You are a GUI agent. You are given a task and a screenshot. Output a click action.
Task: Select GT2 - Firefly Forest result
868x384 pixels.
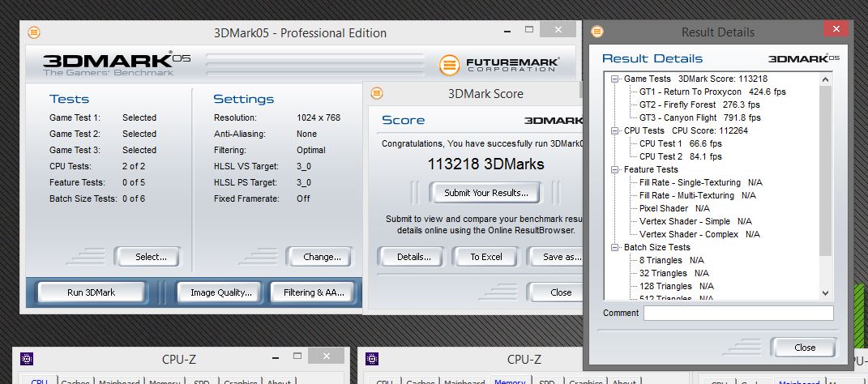(x=699, y=105)
